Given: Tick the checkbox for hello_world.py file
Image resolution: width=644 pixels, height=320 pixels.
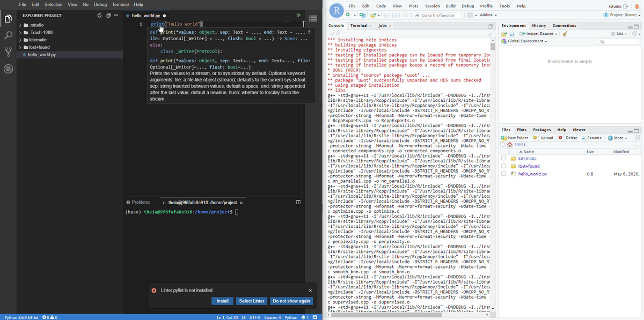Looking at the screenshot, I should [503, 174].
